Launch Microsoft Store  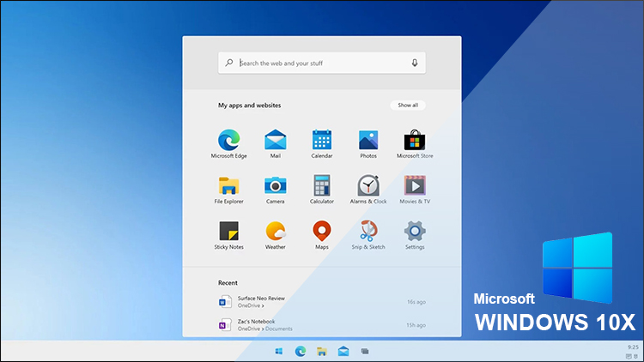click(x=415, y=143)
